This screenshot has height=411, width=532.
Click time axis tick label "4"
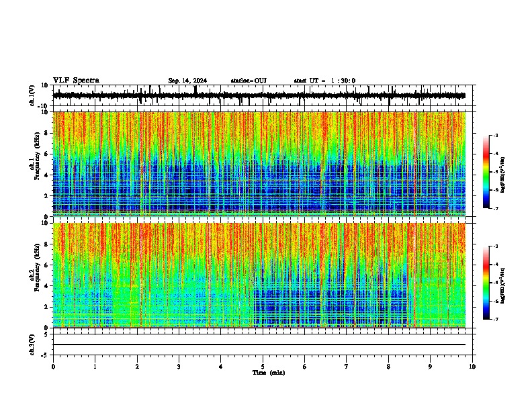tap(221, 367)
